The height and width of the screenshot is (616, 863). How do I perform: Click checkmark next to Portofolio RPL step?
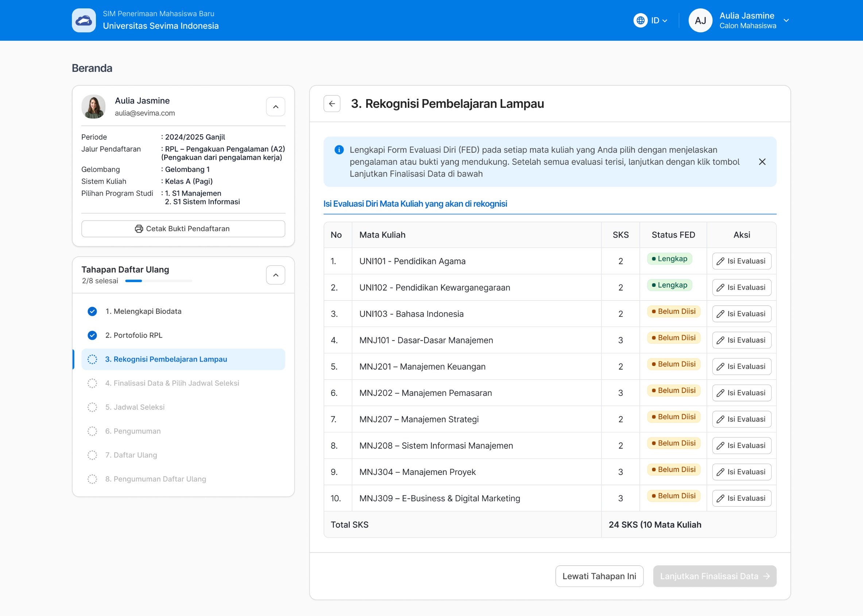[92, 335]
